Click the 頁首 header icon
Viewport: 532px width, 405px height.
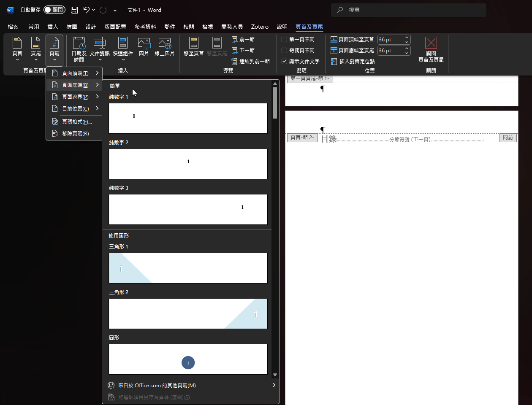click(x=17, y=49)
